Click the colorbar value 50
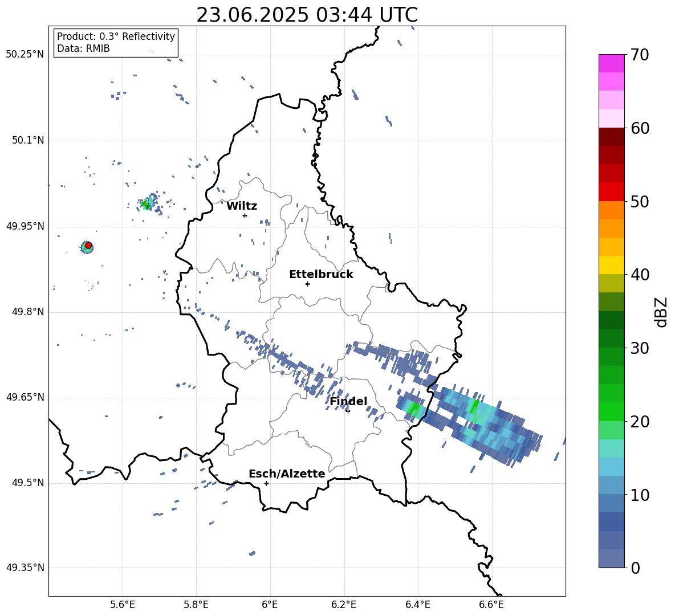675x616 pixels. coord(640,201)
